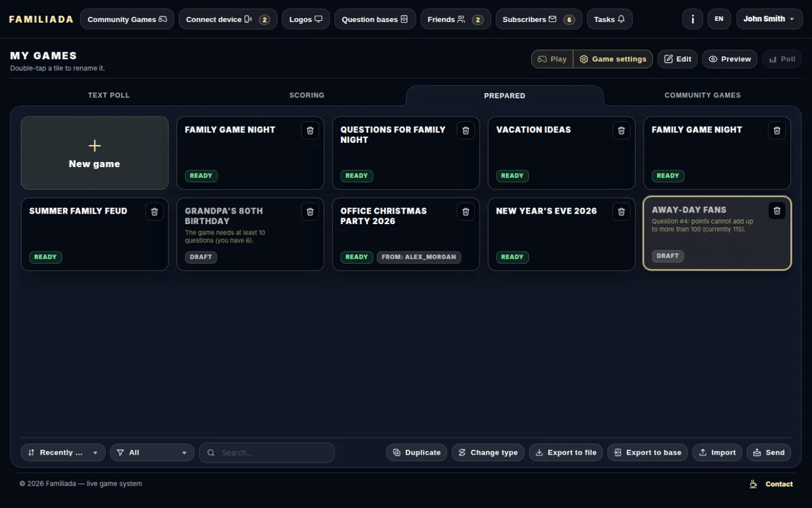The image size is (812, 508).
Task: Open Game settings
Action: [613, 59]
